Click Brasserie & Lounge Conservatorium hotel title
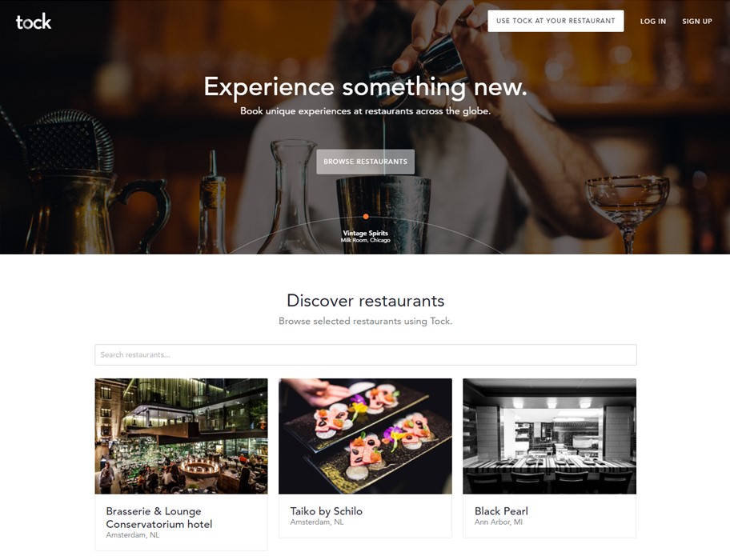 point(158,518)
